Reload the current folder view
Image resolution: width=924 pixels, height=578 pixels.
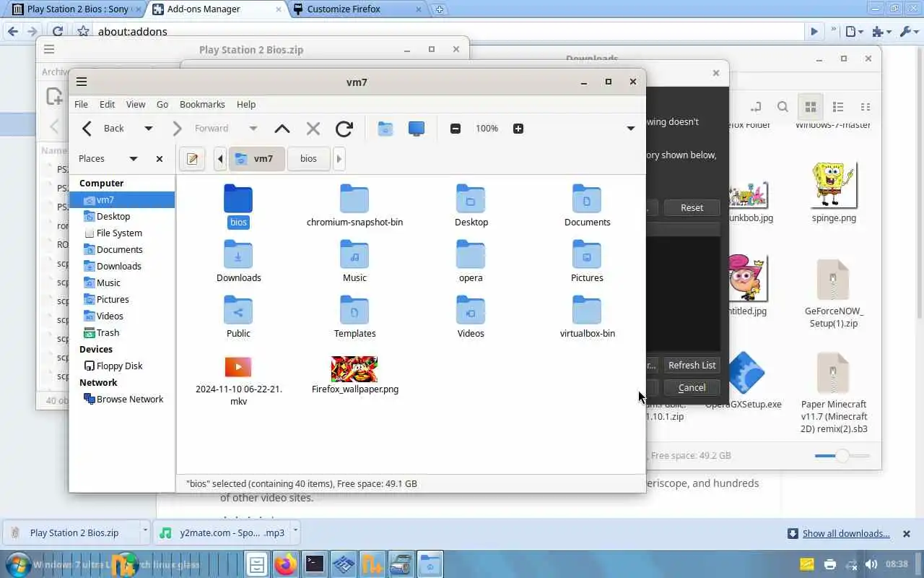point(344,129)
